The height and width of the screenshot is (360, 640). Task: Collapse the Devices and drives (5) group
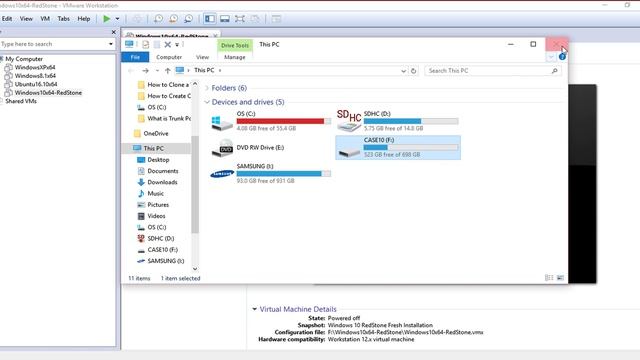coord(207,102)
